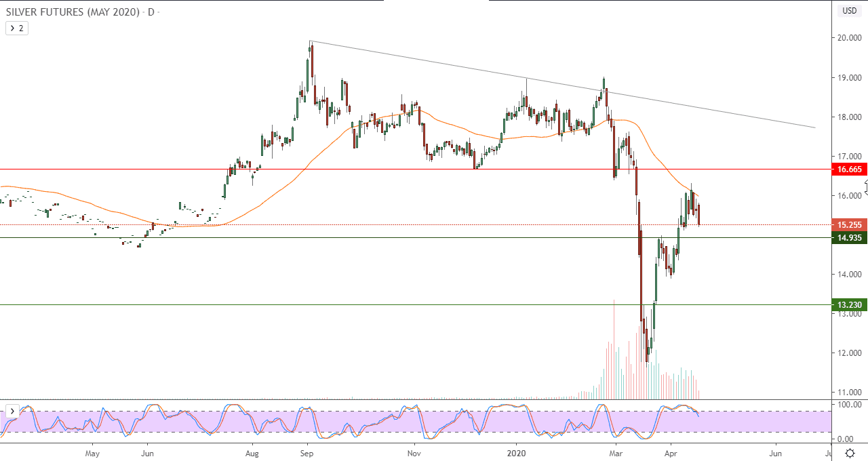Screen dimensions: 868x461
Task: Expand the indicator legend showing 2
Action: click(x=17, y=28)
